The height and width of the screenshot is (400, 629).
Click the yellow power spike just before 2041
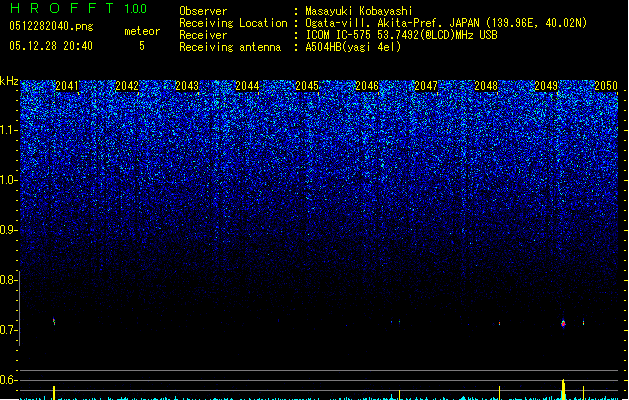pos(54,393)
